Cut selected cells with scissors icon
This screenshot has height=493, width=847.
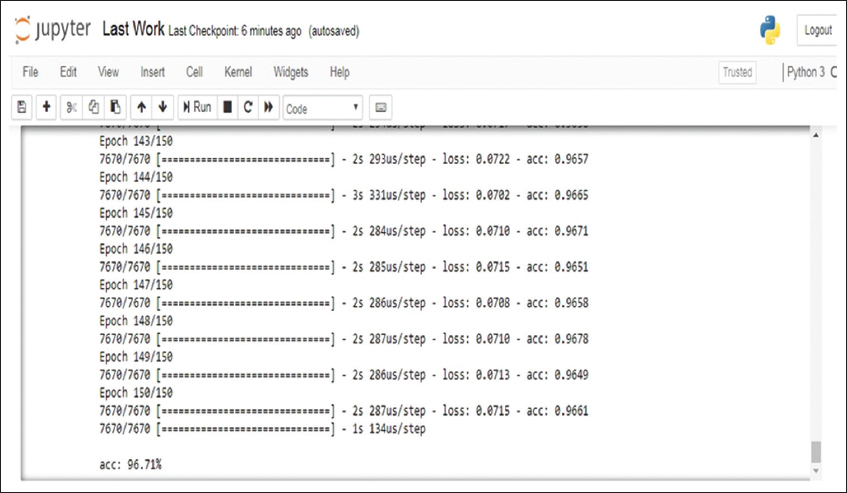click(x=71, y=107)
